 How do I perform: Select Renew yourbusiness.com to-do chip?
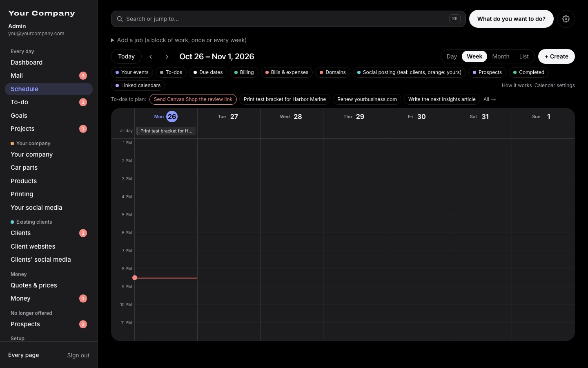click(367, 99)
